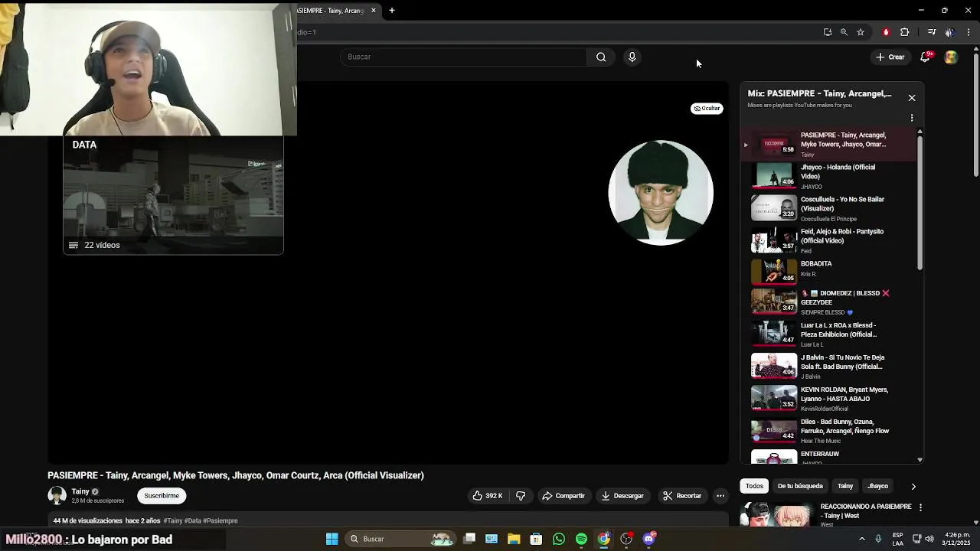
Task: Open Chrome three-dot menu
Action: [969, 32]
